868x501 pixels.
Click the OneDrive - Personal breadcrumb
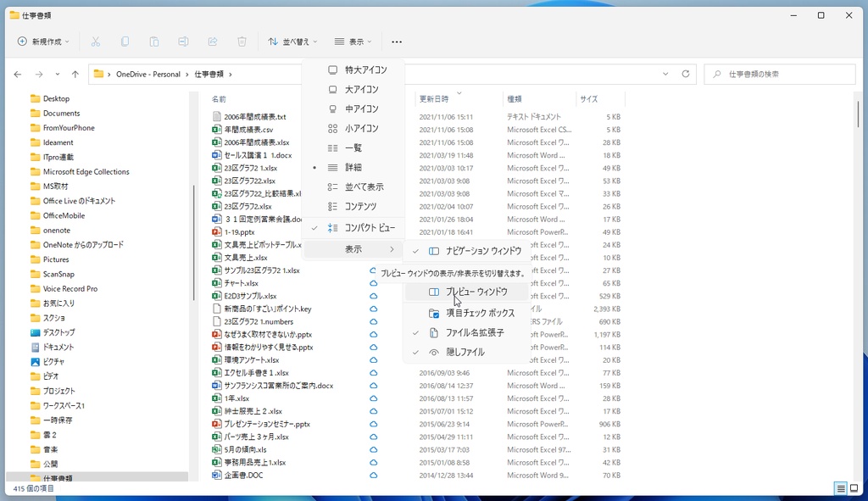click(x=148, y=75)
